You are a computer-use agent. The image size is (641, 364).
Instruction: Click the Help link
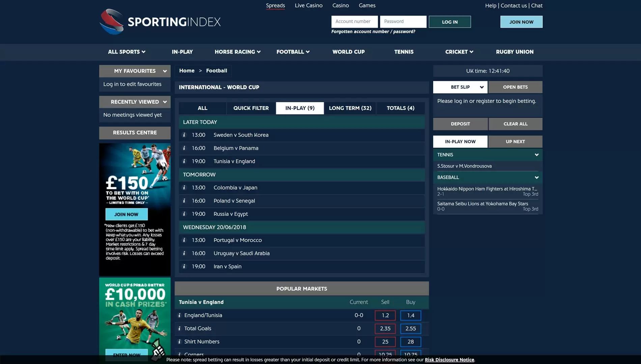pos(491,5)
